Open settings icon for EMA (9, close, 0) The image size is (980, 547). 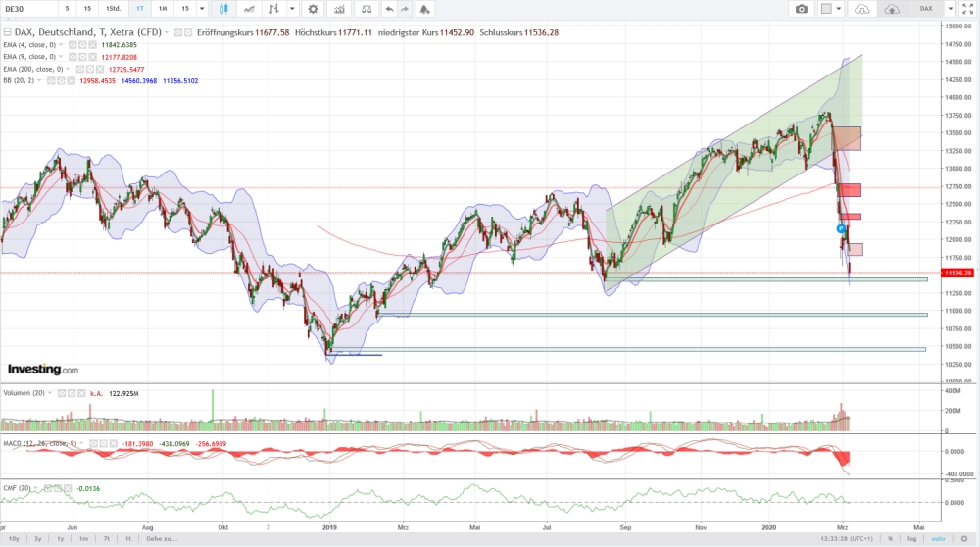coord(82,57)
